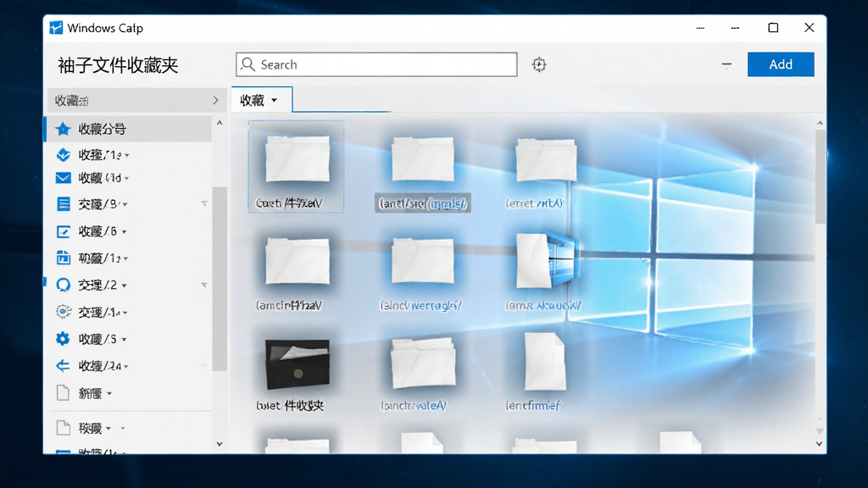Click the sidebar scrollbar down arrow
The height and width of the screenshot is (488, 868).
[220, 444]
